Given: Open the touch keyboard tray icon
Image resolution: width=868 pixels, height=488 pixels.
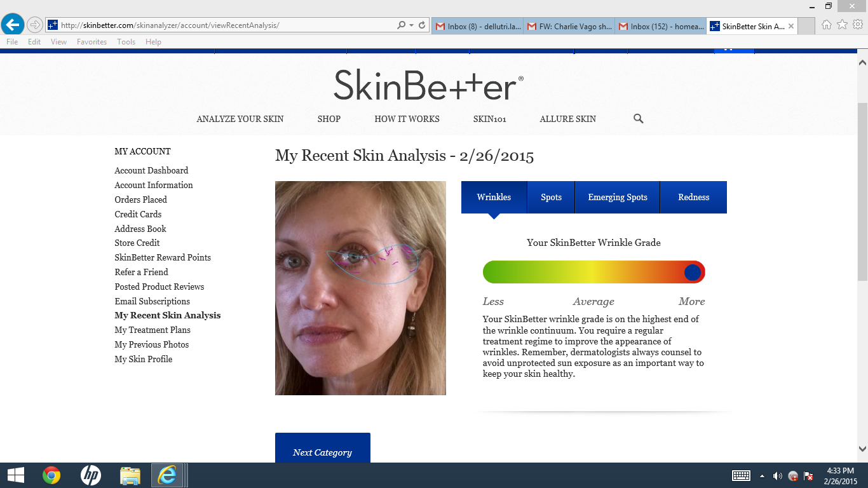Looking at the screenshot, I should click(x=742, y=475).
